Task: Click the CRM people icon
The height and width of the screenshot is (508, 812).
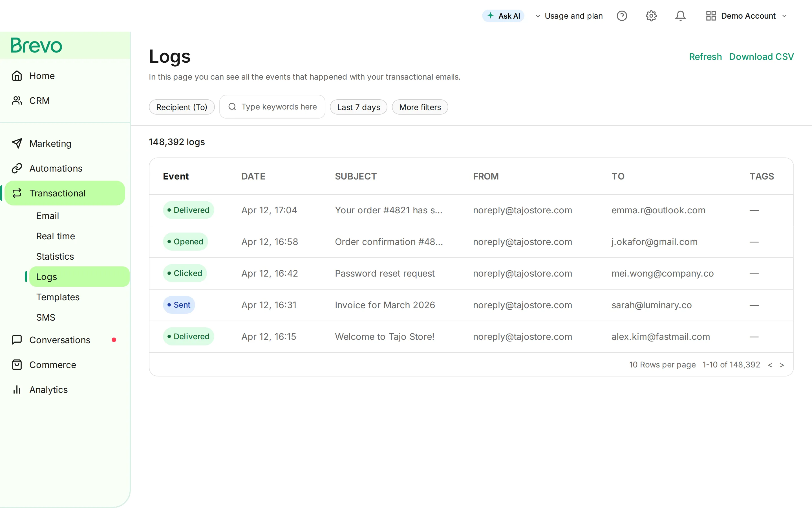Action: click(x=17, y=100)
